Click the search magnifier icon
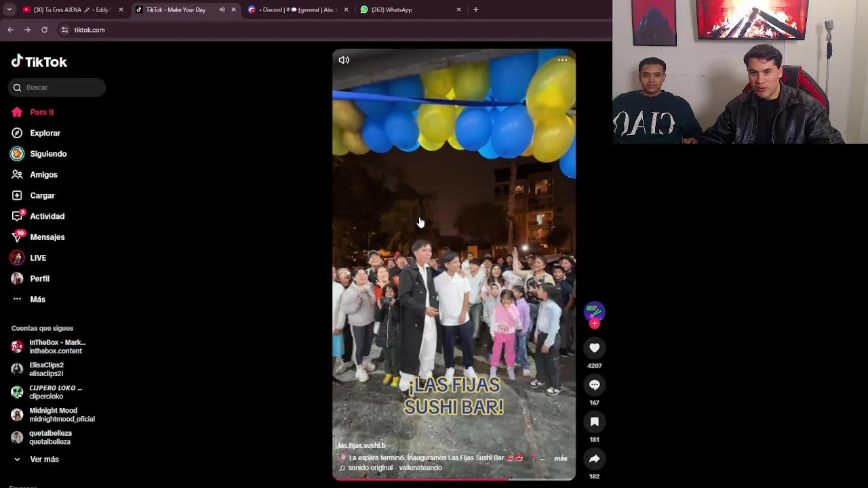 18,87
